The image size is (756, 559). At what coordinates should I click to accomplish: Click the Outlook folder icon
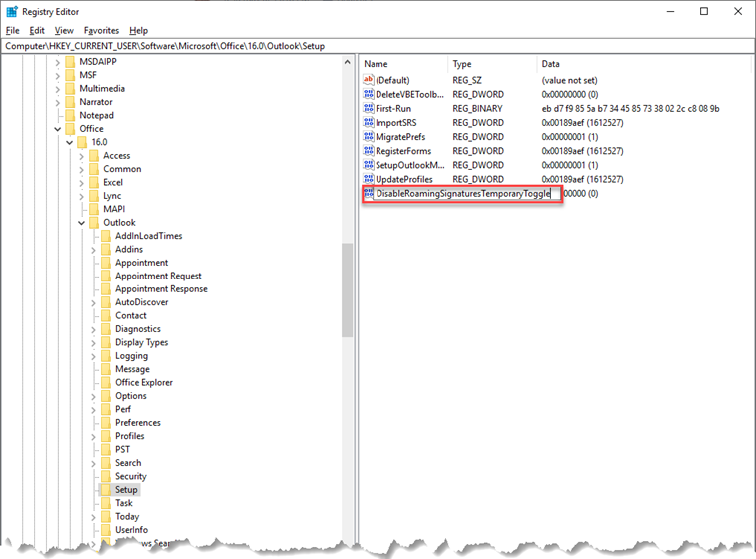point(94,223)
